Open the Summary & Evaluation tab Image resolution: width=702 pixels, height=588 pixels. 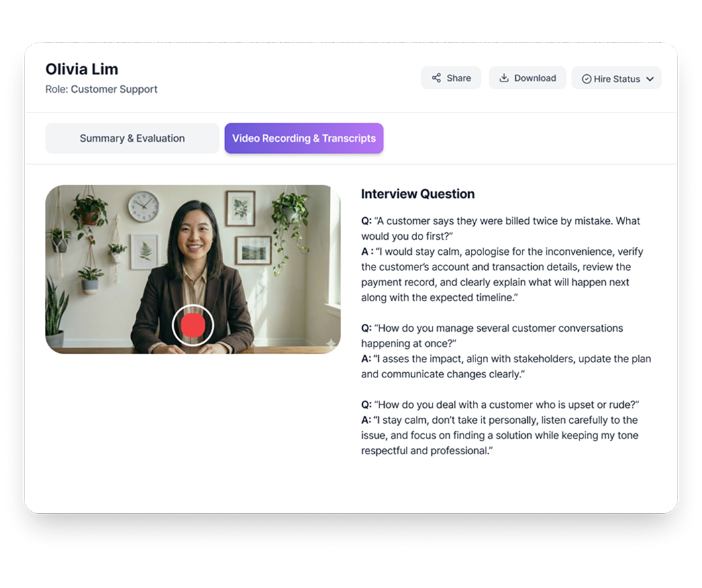[132, 138]
